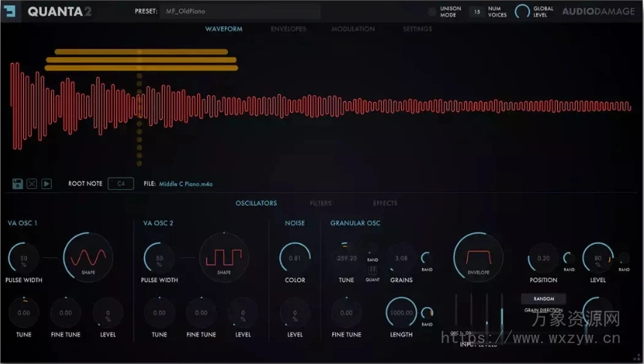The height and width of the screenshot is (364, 644).
Task: Click the VA OSC 2 Level knob
Action: pyautogui.click(x=243, y=313)
